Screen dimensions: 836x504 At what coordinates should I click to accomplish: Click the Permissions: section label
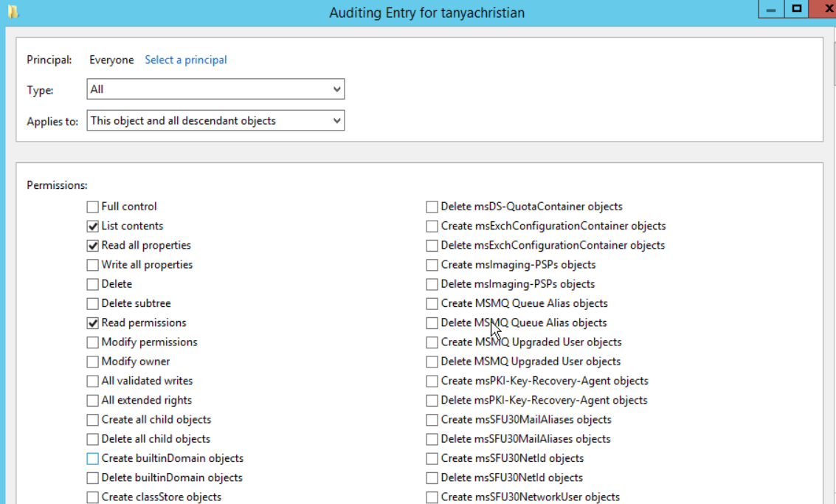point(57,185)
